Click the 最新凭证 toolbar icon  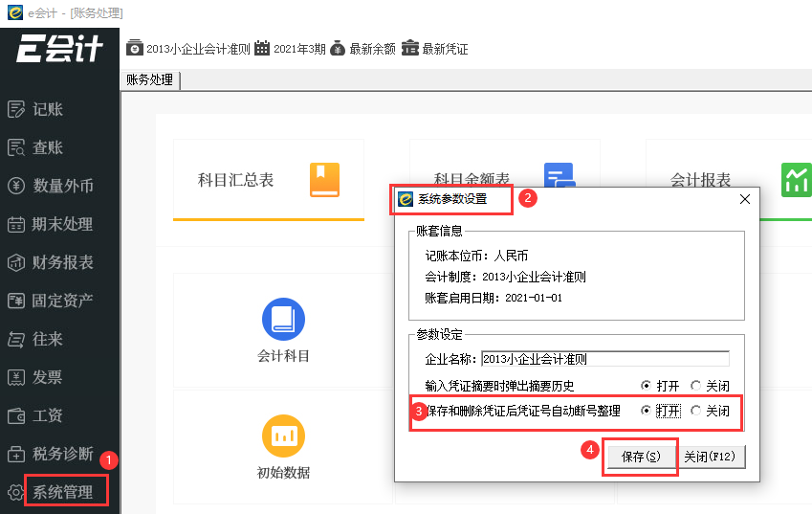coord(409,48)
